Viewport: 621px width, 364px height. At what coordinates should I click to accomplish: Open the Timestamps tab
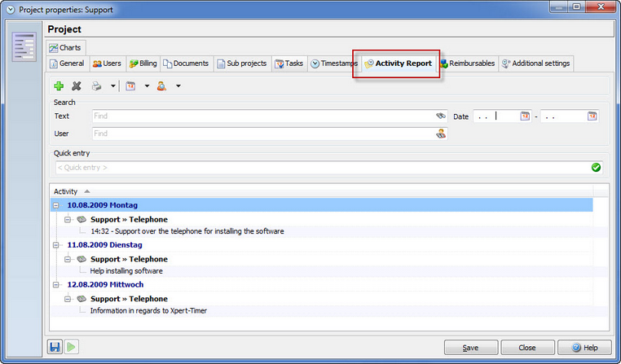click(x=335, y=64)
